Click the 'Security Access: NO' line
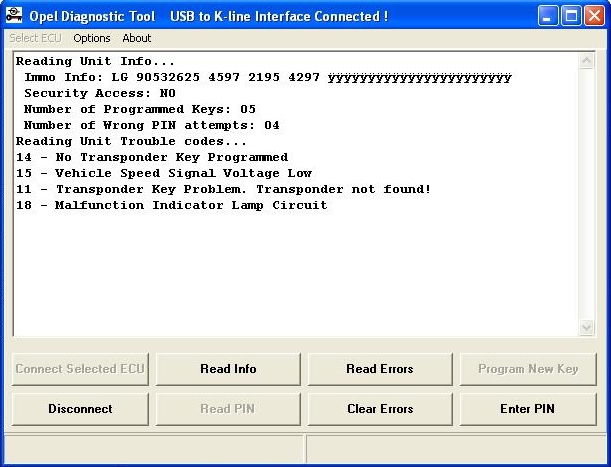Image resolution: width=611 pixels, height=467 pixels. coord(100,94)
